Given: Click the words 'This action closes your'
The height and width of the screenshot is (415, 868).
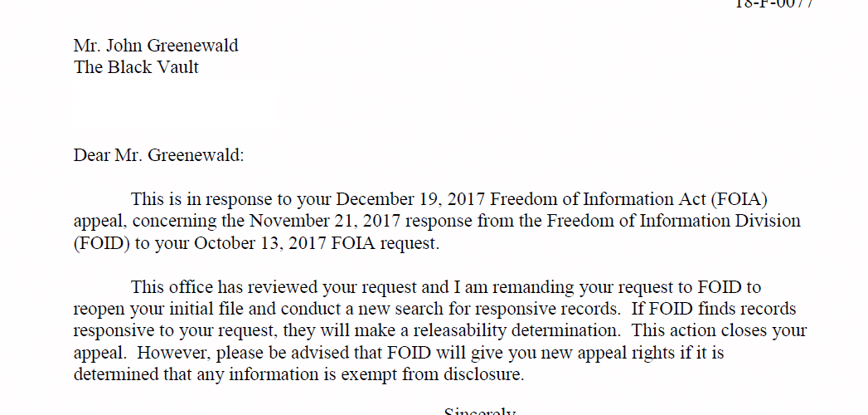Looking at the screenshot, I should [719, 331].
